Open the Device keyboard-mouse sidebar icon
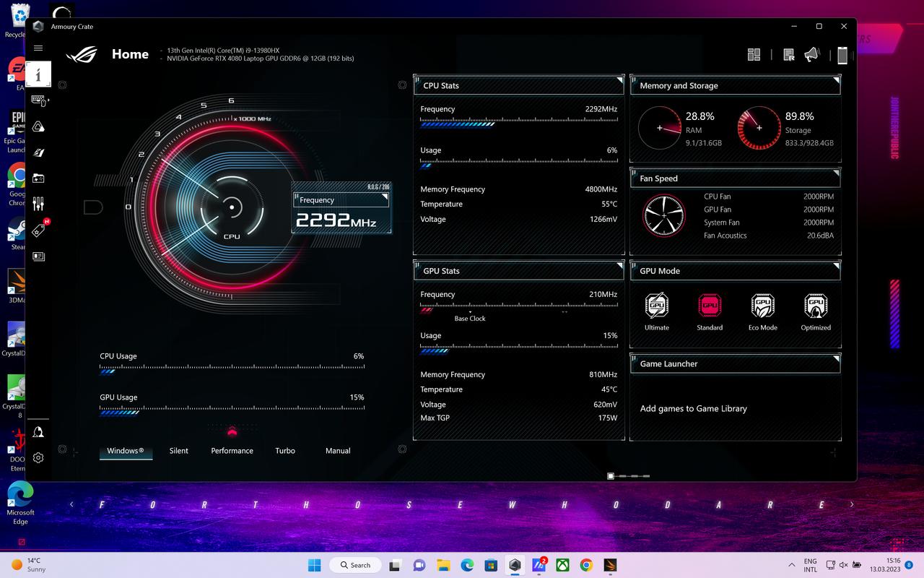Viewport: 924px width, 578px height. coord(38,100)
